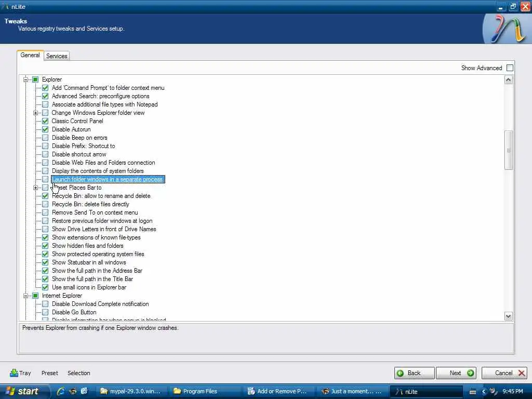Image resolution: width=532 pixels, height=399 pixels.
Task: Toggle the Explorer group checkbox
Action: point(35,79)
